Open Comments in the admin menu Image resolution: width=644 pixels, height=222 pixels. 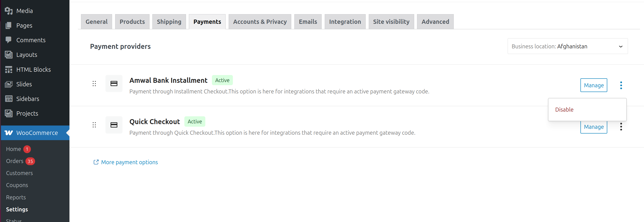point(31,40)
